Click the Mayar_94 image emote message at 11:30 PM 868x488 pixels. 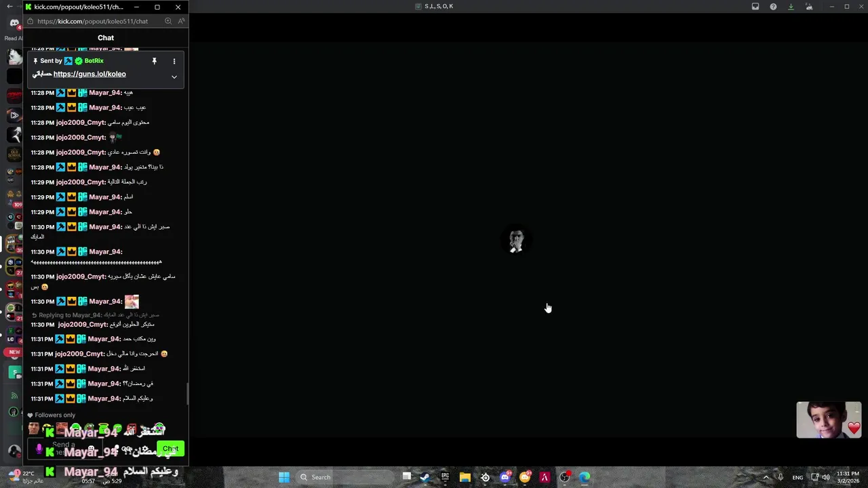coord(132,302)
